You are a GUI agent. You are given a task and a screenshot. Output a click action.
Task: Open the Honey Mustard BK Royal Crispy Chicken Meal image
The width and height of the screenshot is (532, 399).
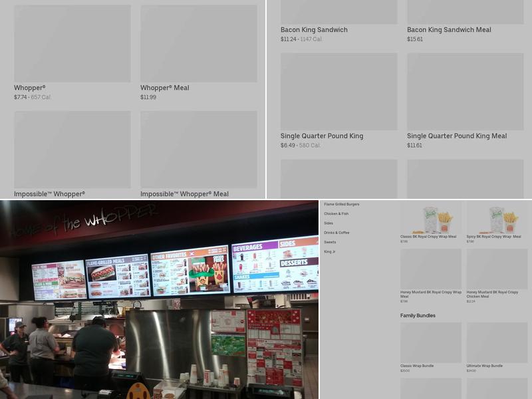497,269
